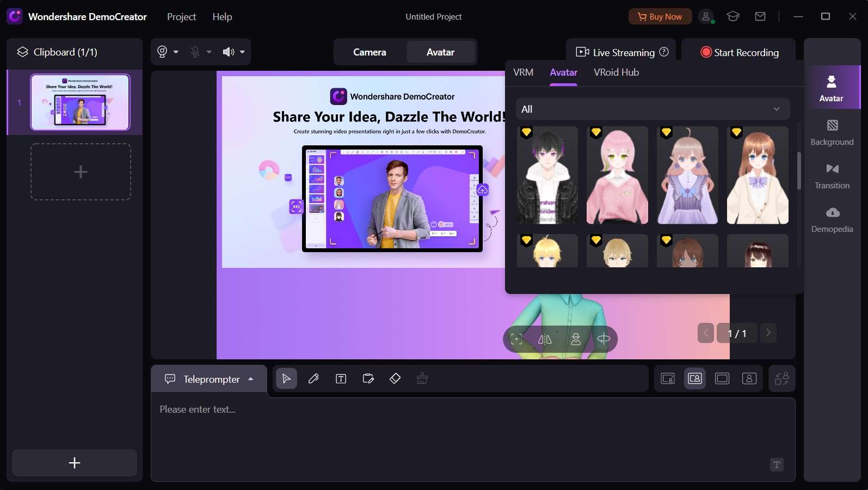Viewport: 868px width, 490px height.
Task: Click the bottom add clipboard plus button
Action: tap(75, 463)
